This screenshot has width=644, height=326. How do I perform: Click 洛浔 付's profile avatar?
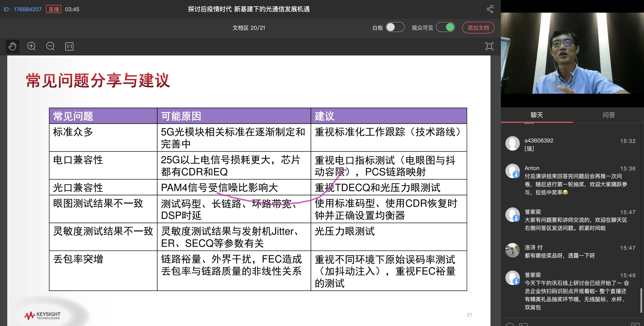[x=512, y=250]
